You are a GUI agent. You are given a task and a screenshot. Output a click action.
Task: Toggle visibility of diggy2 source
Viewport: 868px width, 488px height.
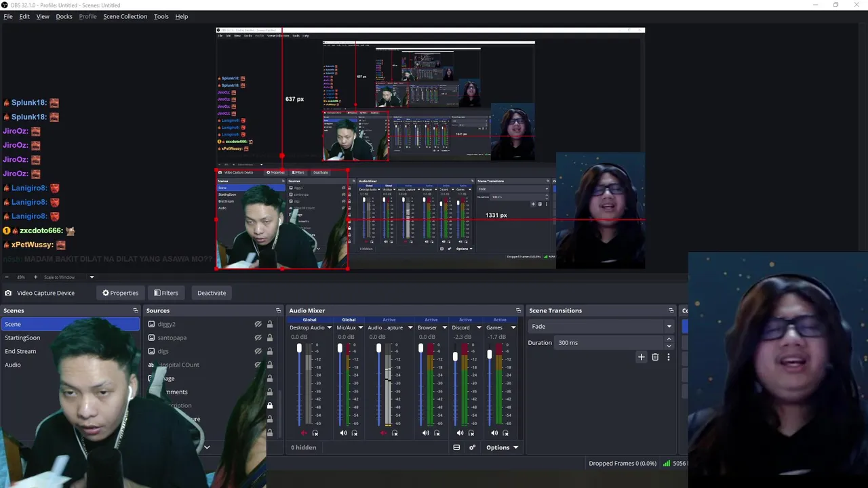click(x=258, y=324)
